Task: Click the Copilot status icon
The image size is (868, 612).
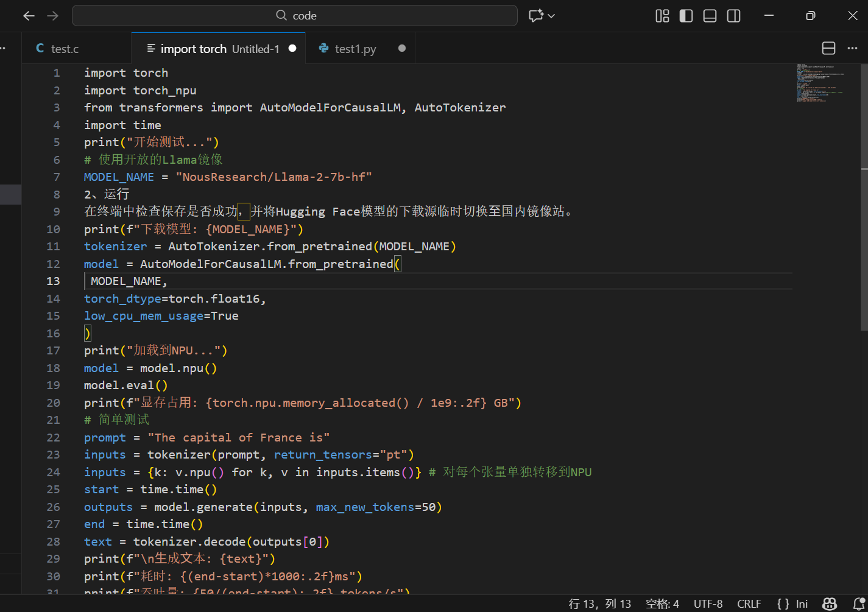Action: pos(830,603)
